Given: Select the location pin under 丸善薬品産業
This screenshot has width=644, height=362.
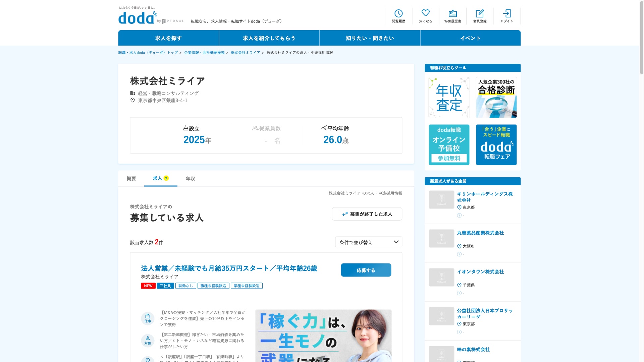Looking at the screenshot, I should pos(459,246).
